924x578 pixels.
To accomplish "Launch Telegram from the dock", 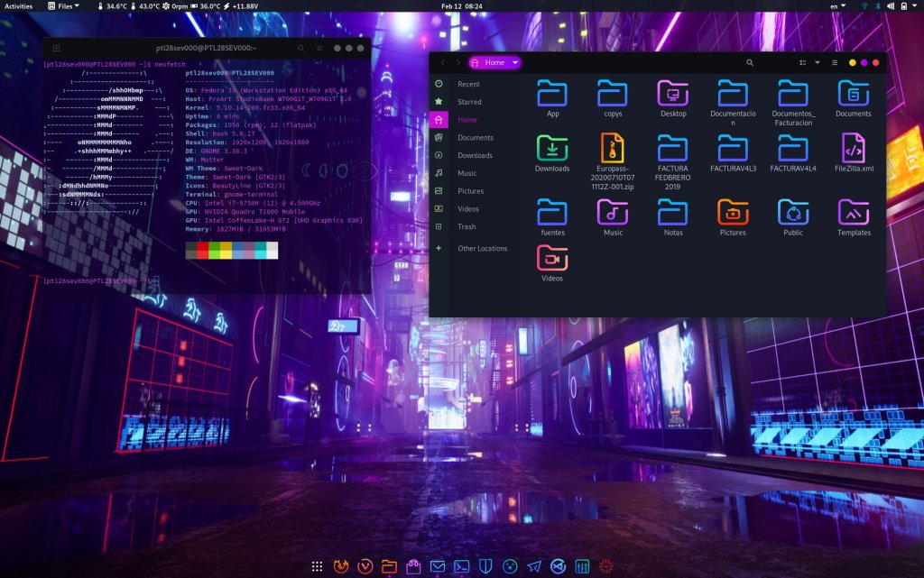I will pos(534,566).
